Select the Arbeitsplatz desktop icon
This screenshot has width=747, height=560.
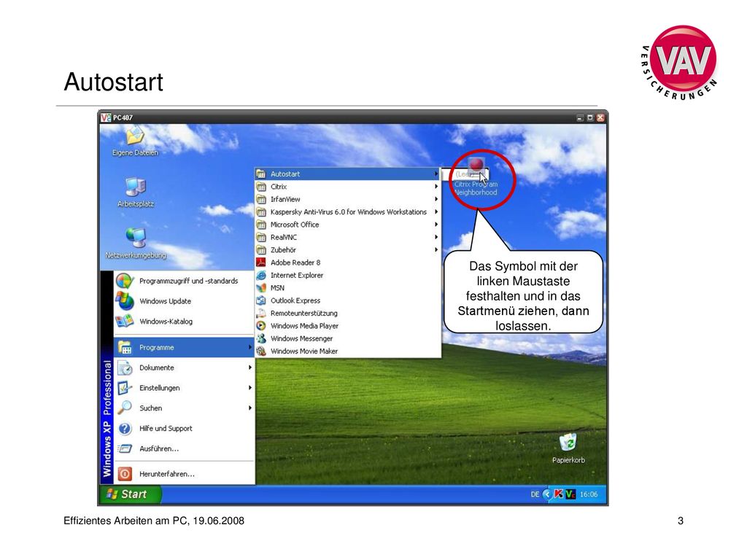pyautogui.click(x=135, y=187)
